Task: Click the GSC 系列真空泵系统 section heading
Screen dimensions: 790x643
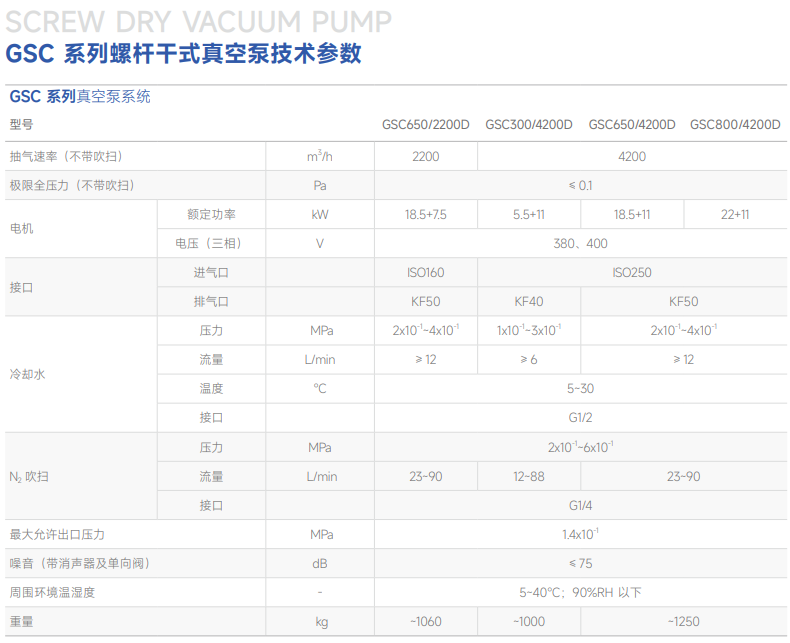Action: tap(80, 97)
